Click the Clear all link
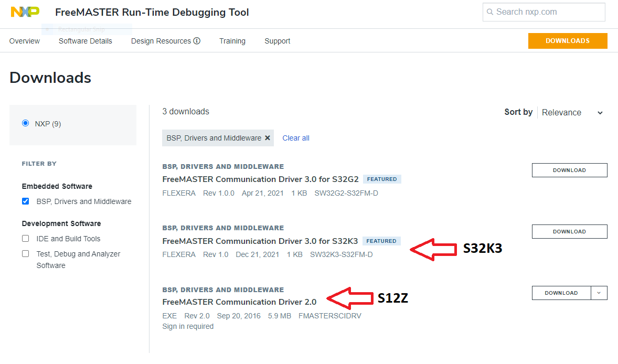The height and width of the screenshot is (364, 618). click(x=295, y=137)
